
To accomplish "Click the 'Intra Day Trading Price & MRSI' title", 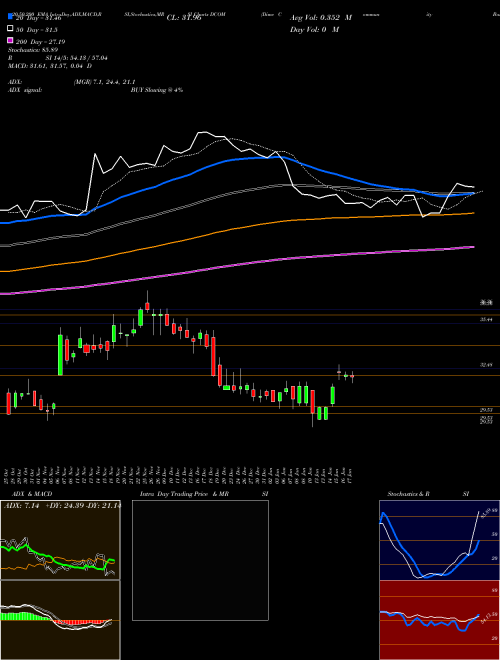I will coord(204,494).
